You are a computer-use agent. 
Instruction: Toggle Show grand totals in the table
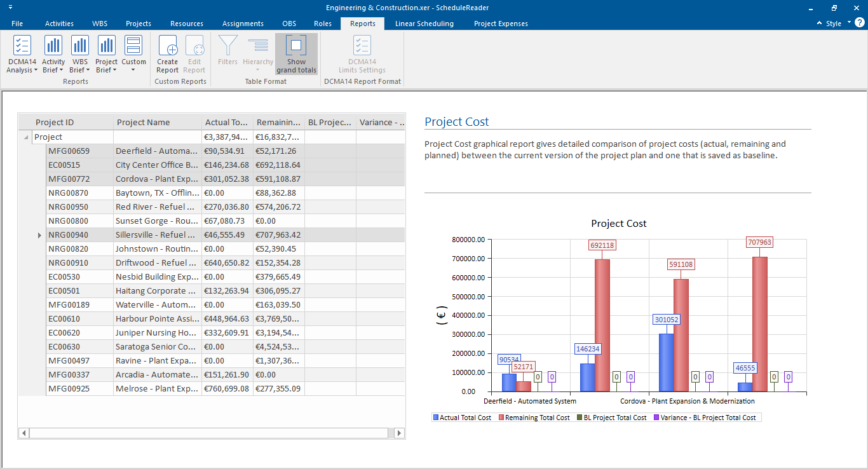pos(296,53)
